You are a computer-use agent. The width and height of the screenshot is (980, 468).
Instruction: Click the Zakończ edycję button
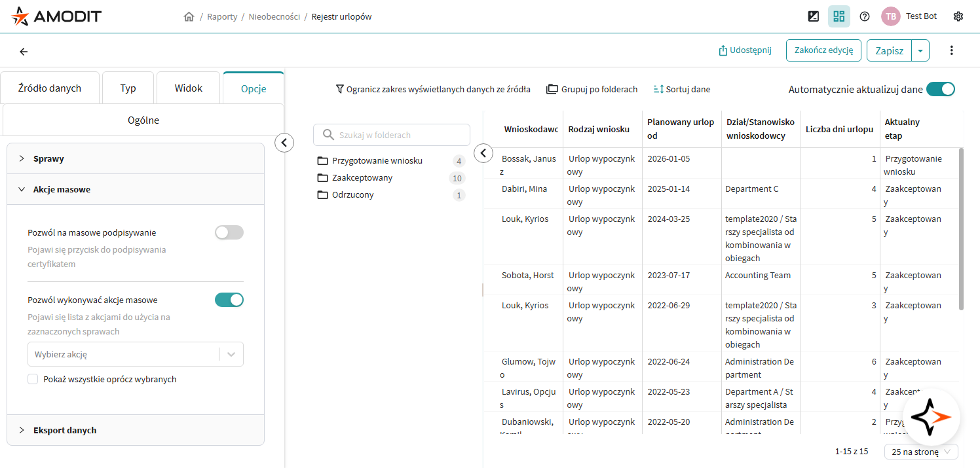coord(823,50)
